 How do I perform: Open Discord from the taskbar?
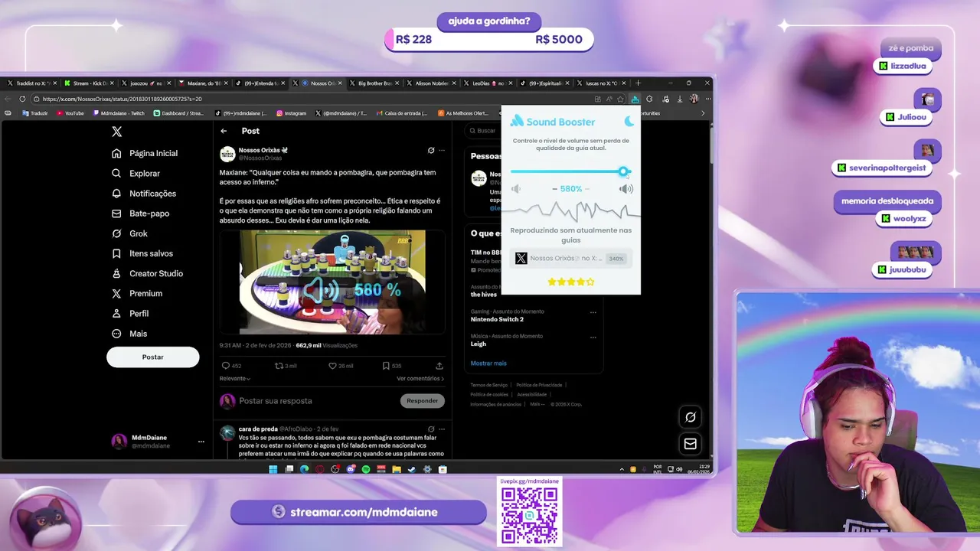click(x=351, y=469)
